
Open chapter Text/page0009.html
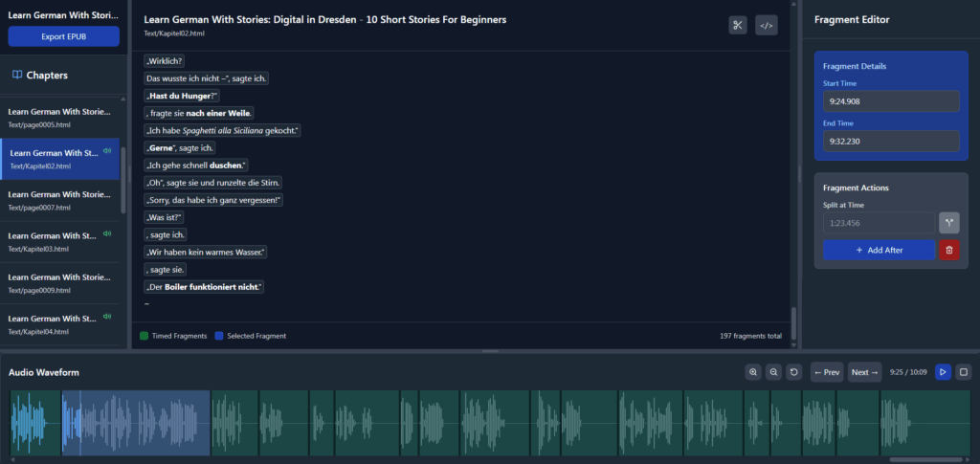point(59,283)
